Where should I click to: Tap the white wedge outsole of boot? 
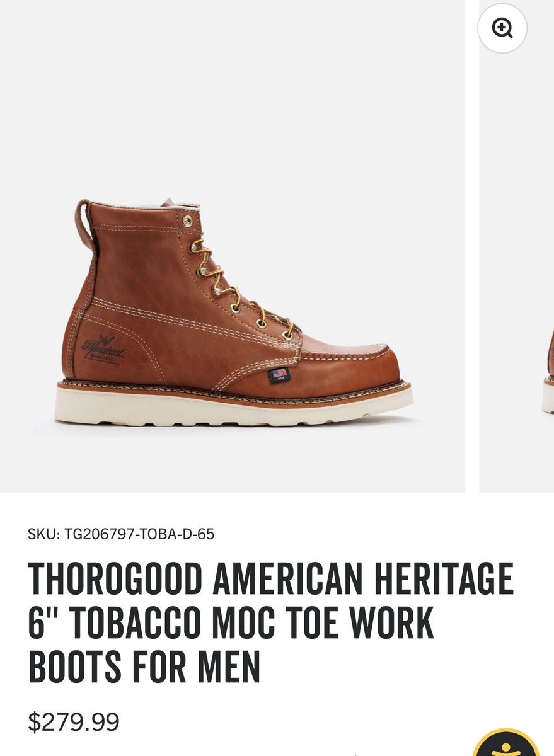pos(234,407)
